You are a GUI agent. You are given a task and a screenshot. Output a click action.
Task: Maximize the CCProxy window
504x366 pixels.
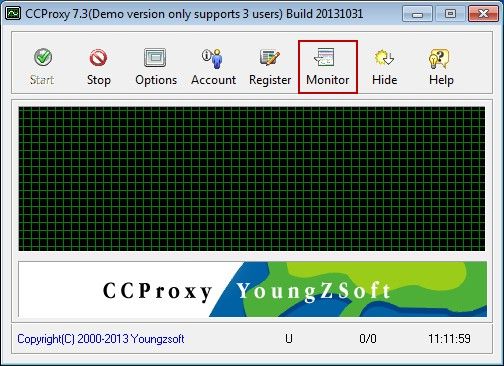pyautogui.click(x=450, y=14)
